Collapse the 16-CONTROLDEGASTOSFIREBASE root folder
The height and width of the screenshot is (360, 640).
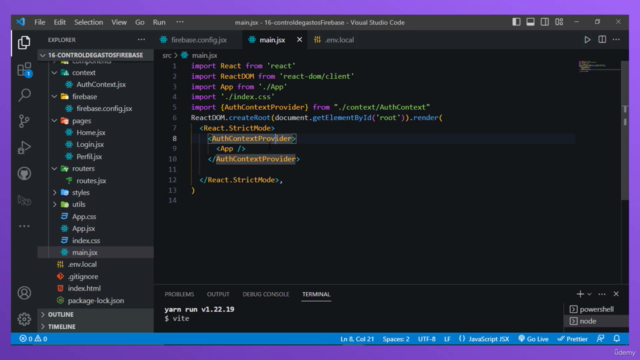click(96, 55)
